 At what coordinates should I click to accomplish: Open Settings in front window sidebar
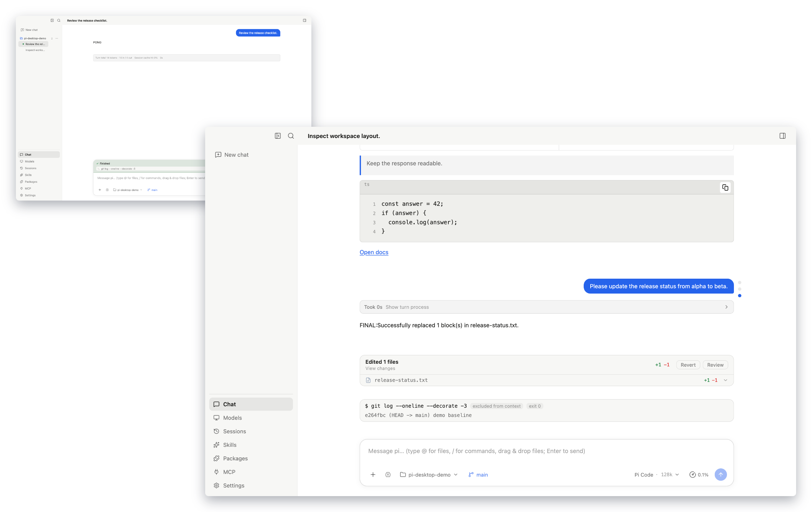(251, 485)
